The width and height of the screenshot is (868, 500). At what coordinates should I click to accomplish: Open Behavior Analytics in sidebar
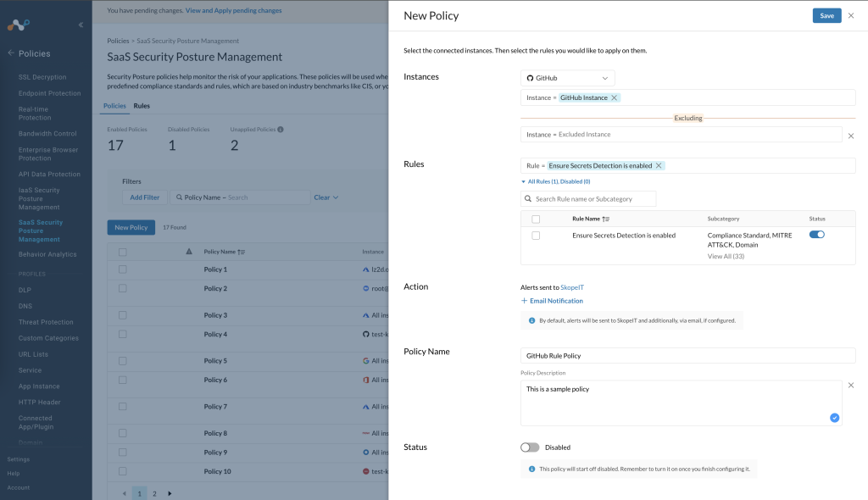tap(47, 254)
